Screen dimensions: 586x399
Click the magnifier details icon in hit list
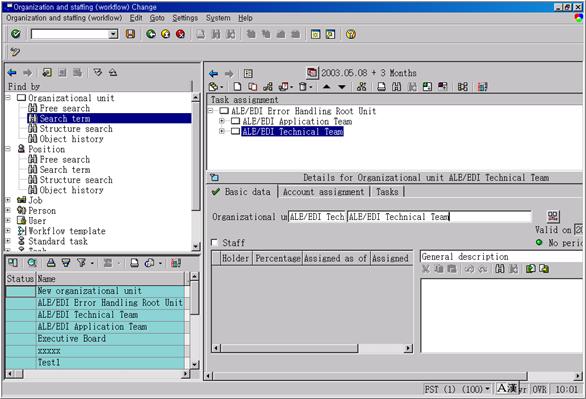[x=32, y=263]
